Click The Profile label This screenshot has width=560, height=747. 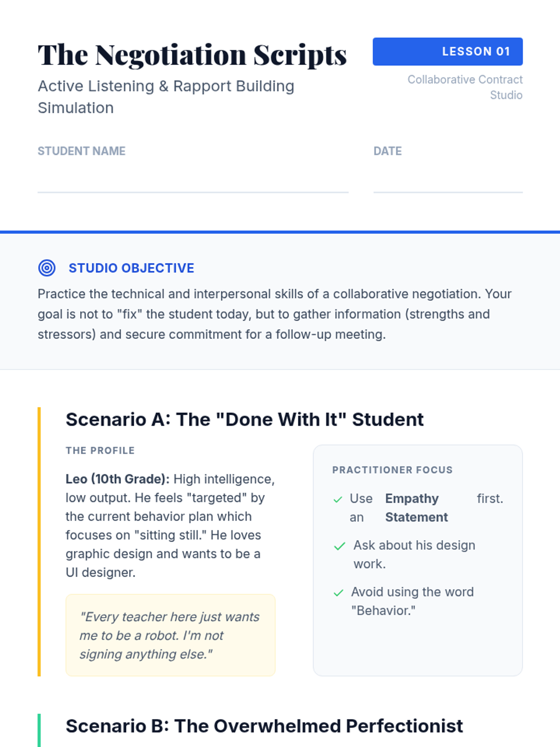100,451
